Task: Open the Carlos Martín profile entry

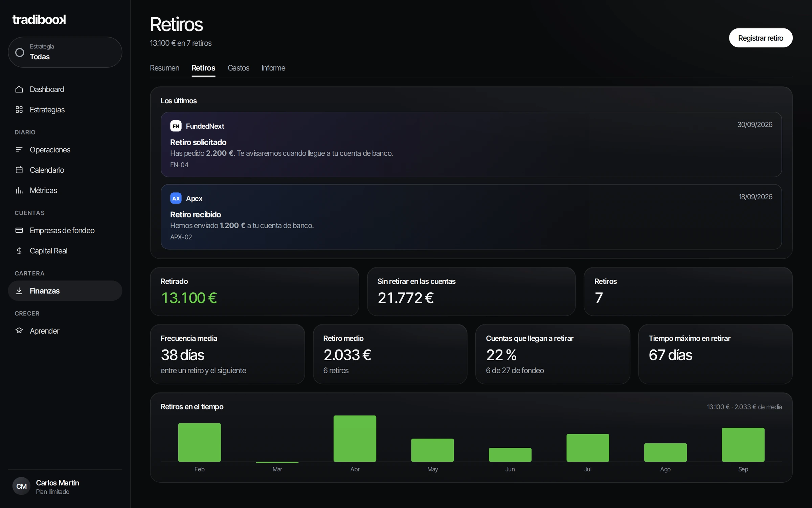Action: (65, 487)
